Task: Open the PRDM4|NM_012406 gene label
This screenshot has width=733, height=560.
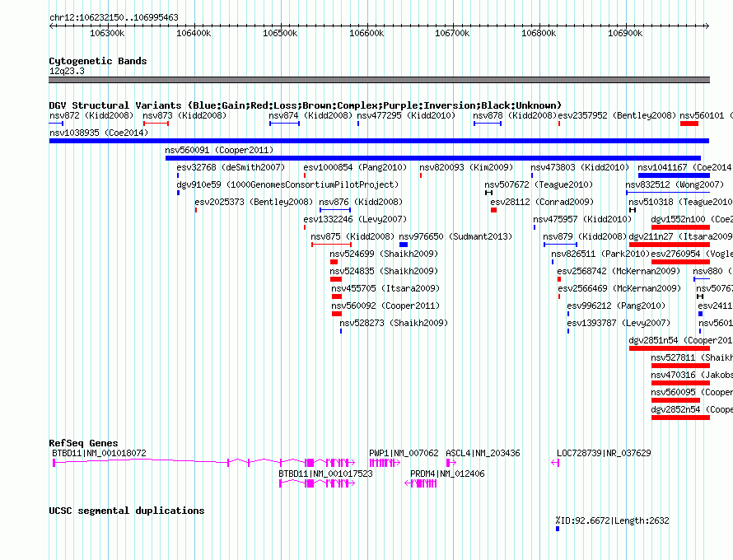Action: tap(447, 474)
